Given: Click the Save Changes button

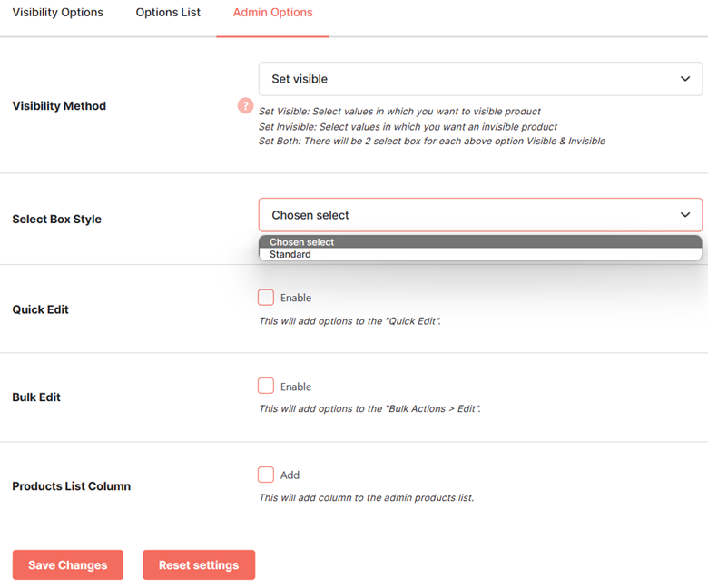Looking at the screenshot, I should click(x=68, y=564).
